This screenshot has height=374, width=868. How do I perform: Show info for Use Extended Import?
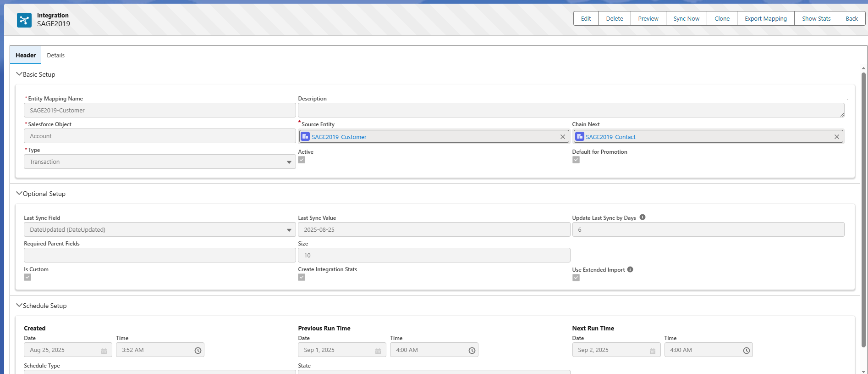click(630, 269)
